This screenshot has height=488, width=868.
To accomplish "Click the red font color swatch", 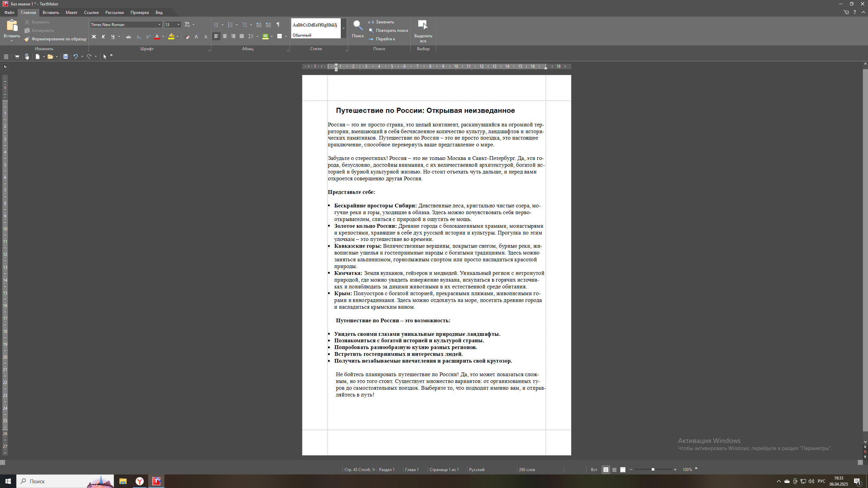I will pos(157,37).
